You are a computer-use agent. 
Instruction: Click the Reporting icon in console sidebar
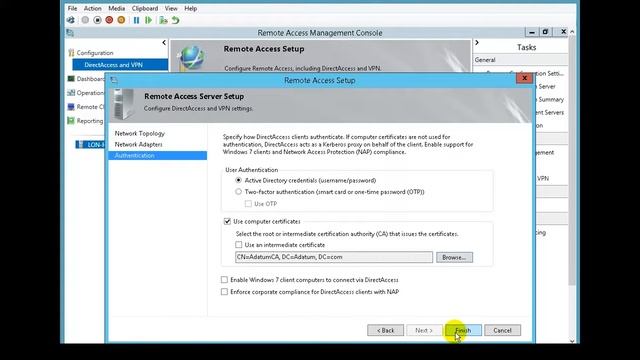(71, 121)
